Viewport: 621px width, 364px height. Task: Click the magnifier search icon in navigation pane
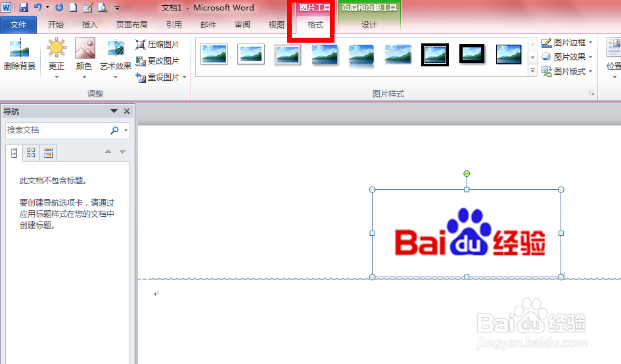(x=114, y=130)
